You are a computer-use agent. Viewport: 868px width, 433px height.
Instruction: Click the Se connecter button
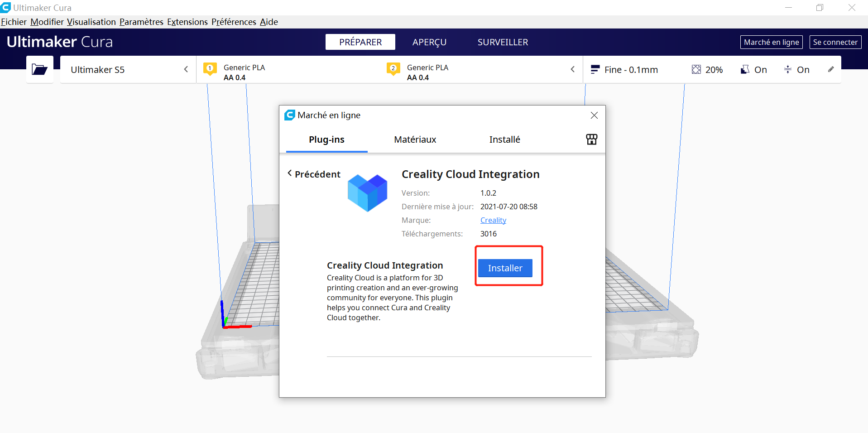tap(834, 42)
